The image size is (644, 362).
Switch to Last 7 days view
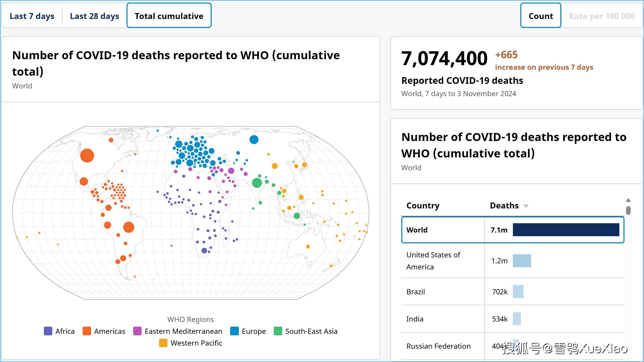point(32,15)
